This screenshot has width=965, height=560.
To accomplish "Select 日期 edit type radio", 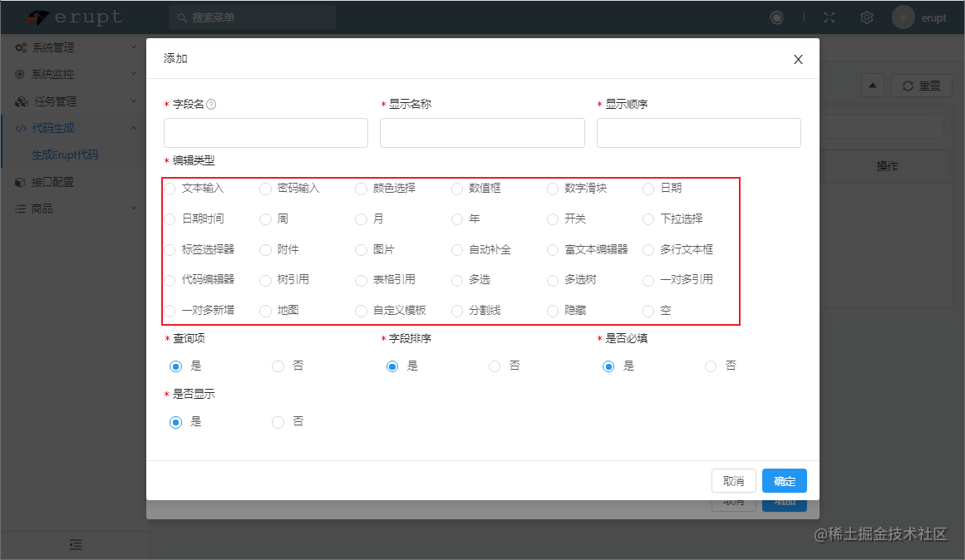I will click(648, 189).
